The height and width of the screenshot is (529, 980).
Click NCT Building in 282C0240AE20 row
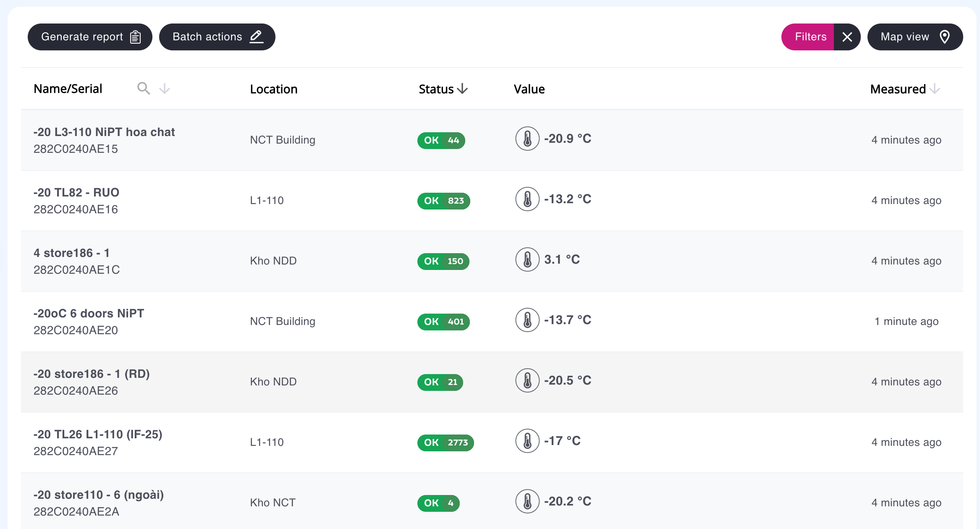(x=283, y=321)
